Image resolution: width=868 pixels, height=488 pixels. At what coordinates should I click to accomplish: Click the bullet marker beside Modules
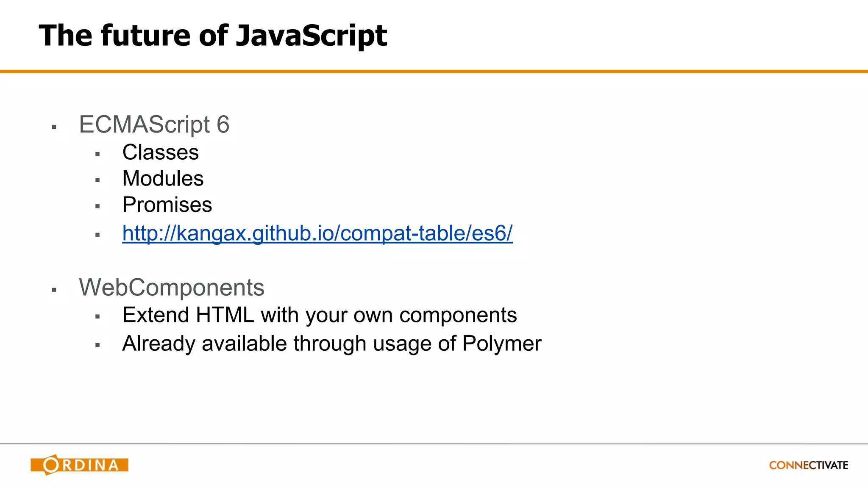pos(97,180)
